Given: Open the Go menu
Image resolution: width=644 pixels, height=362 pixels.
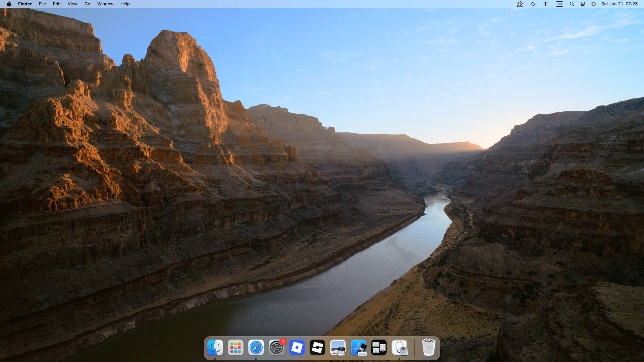Looking at the screenshot, I should click(87, 4).
